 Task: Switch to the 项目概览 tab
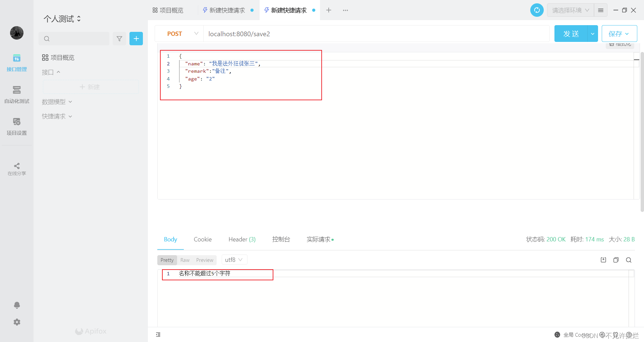(x=168, y=10)
